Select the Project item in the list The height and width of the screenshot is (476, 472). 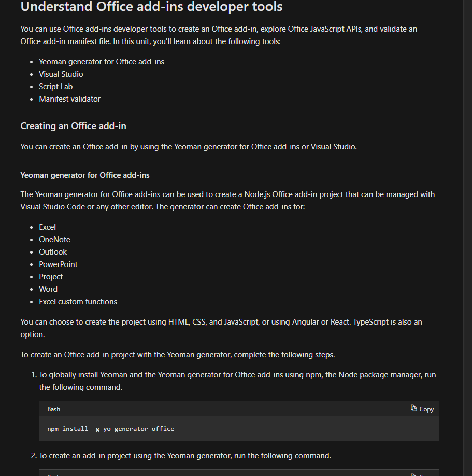(x=51, y=276)
